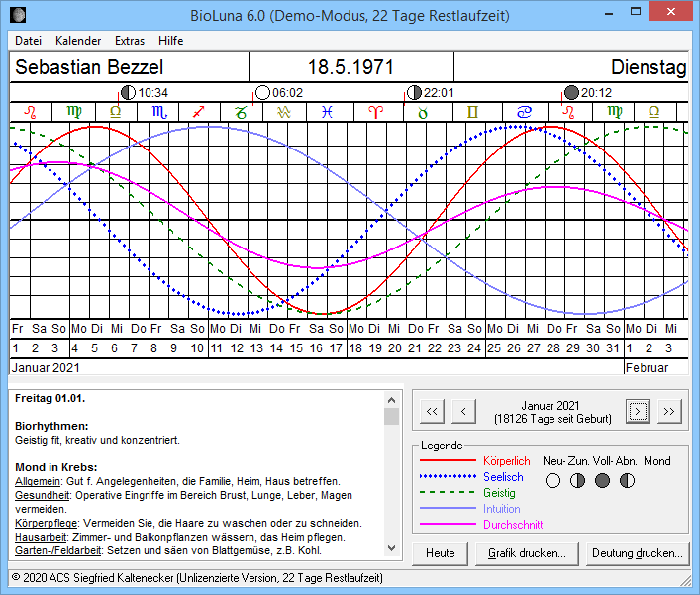This screenshot has height=595, width=700.
Task: Click the Gesundheit underlined entry
Action: (x=43, y=495)
